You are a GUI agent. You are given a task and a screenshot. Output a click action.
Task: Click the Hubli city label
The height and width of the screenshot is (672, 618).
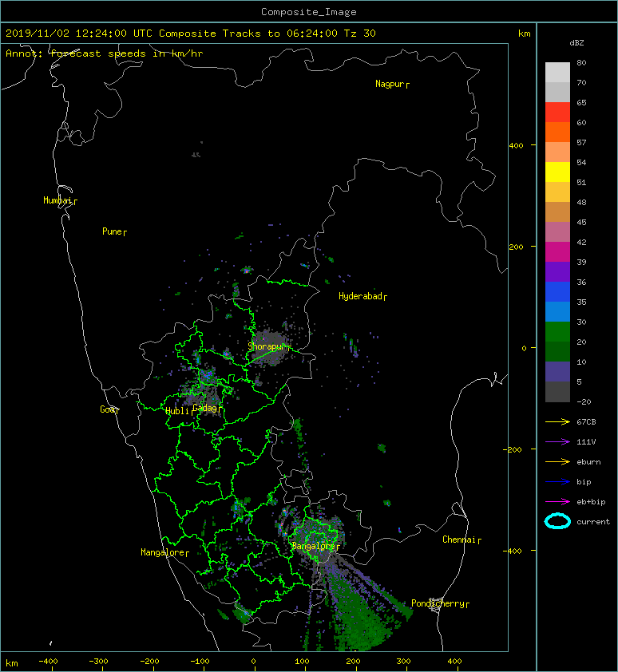tap(177, 411)
